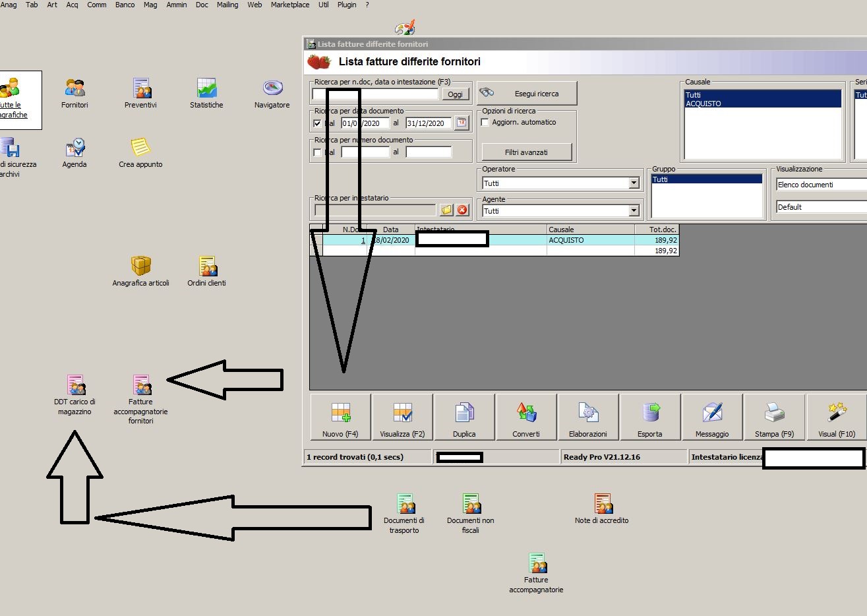Viewport: 867px width, 616px height.
Task: Click the Oggi button
Action: click(x=456, y=94)
